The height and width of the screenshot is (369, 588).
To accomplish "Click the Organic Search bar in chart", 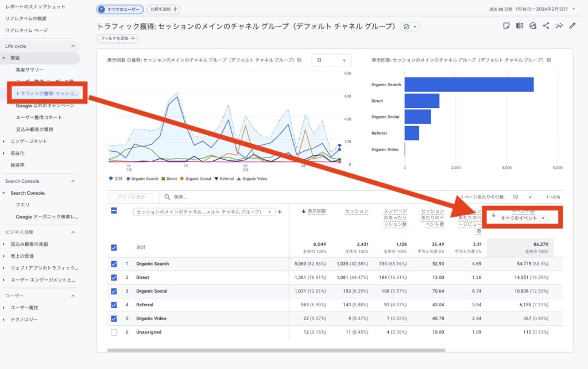I will pos(469,84).
